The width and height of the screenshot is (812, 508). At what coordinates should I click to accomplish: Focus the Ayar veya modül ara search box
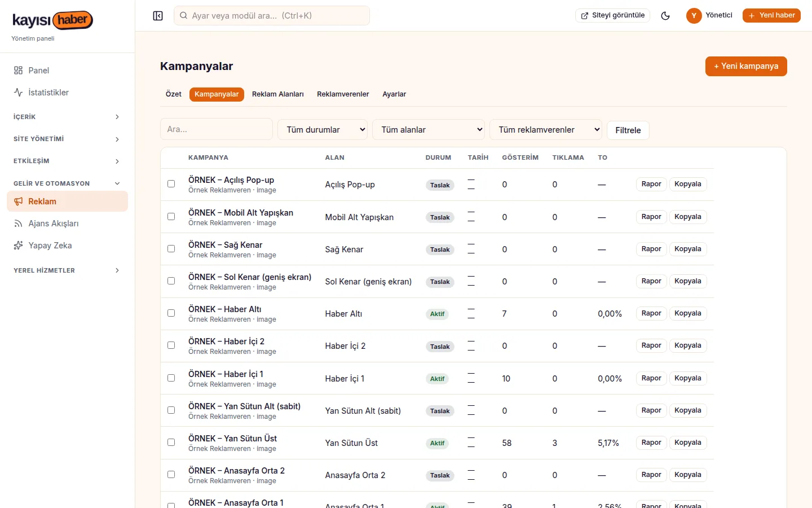coord(272,16)
